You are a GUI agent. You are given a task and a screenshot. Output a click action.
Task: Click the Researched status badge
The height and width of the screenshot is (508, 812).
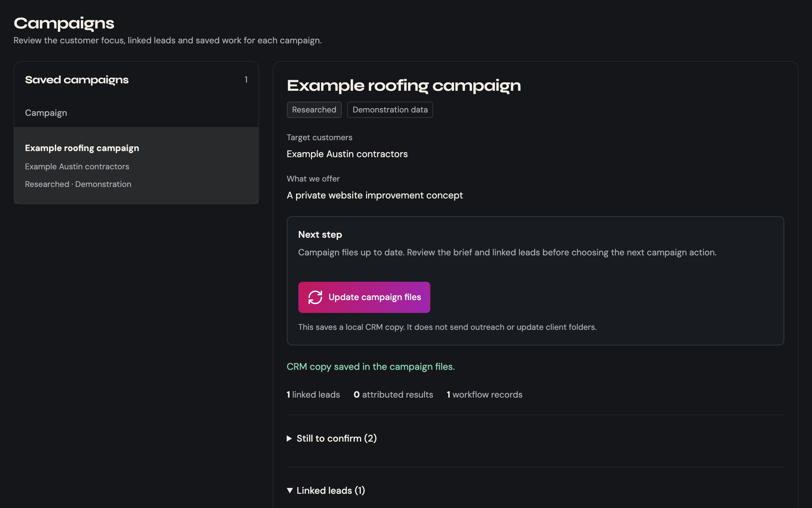pyautogui.click(x=314, y=110)
